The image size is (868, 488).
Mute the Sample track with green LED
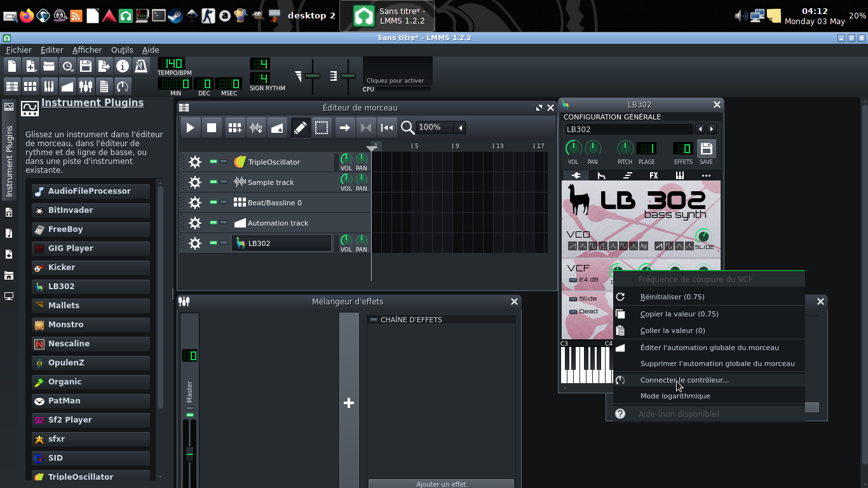(214, 182)
